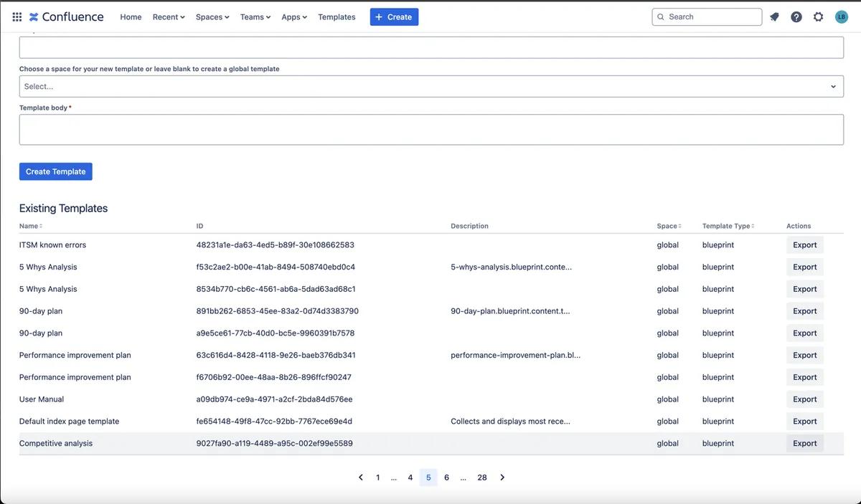Go to next page arrow in pagination
This screenshot has width=861, height=504.
(502, 477)
